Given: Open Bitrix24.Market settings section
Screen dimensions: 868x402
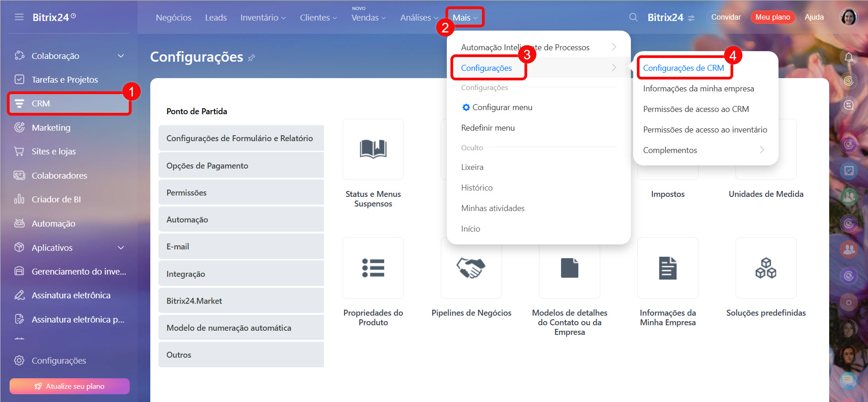Looking at the screenshot, I should pyautogui.click(x=241, y=301).
